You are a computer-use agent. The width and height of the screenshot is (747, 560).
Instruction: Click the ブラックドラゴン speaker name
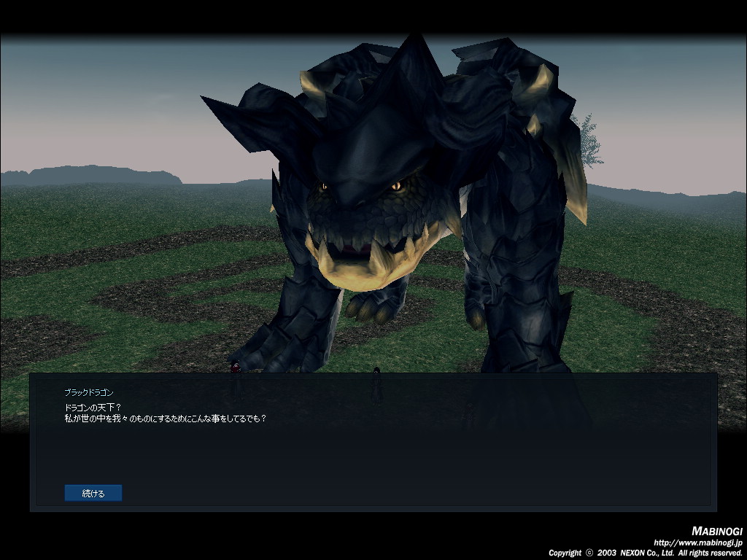click(x=89, y=393)
